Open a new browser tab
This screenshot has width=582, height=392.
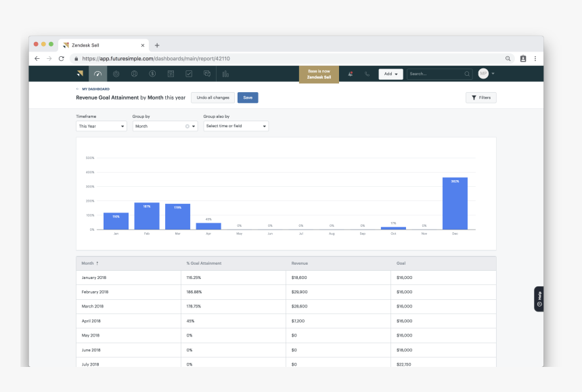pyautogui.click(x=157, y=45)
